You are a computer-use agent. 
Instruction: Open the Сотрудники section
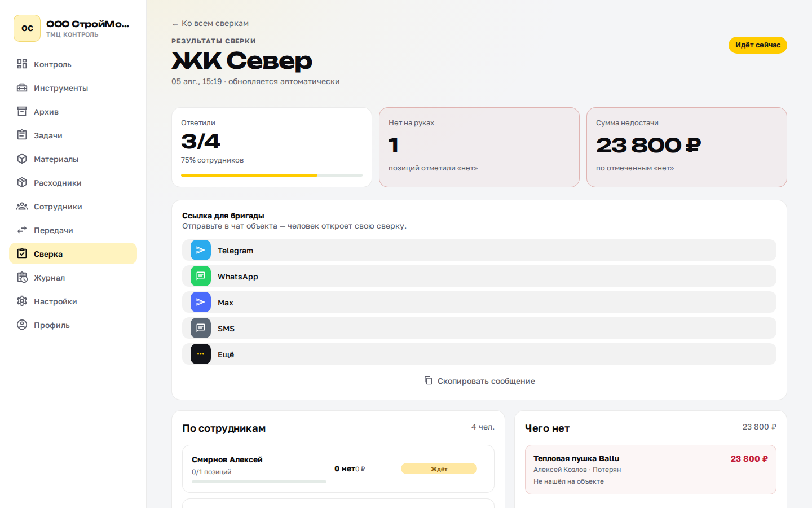(73, 206)
